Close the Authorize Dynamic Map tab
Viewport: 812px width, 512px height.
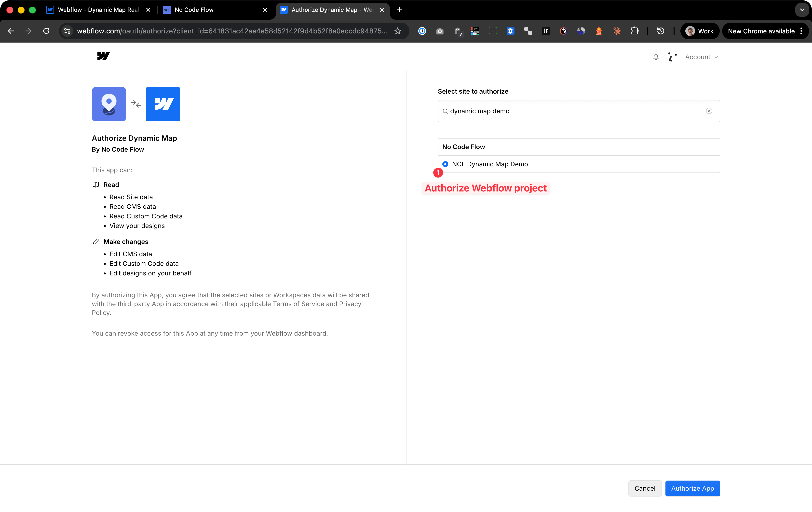point(382,10)
